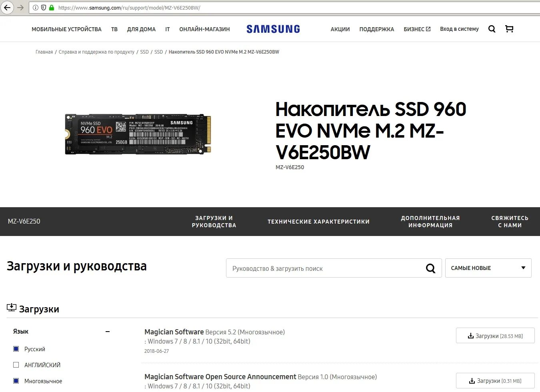Download Magician Software 28.53 MB

click(x=496, y=336)
